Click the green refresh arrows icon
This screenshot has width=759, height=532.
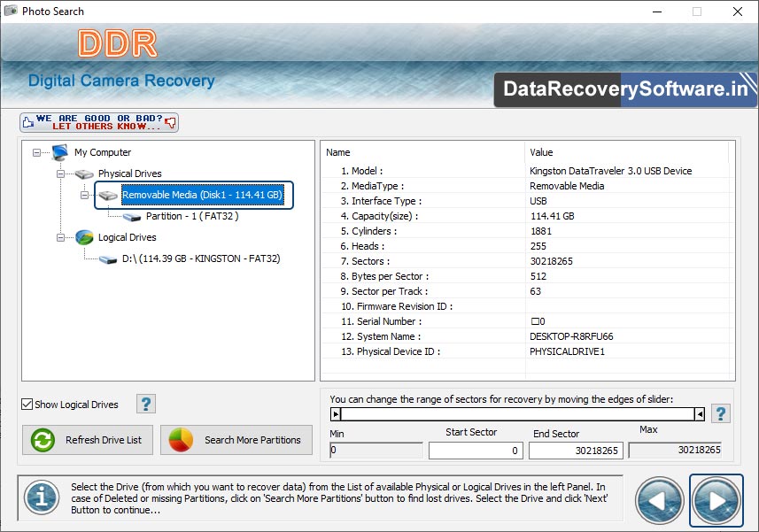[43, 440]
